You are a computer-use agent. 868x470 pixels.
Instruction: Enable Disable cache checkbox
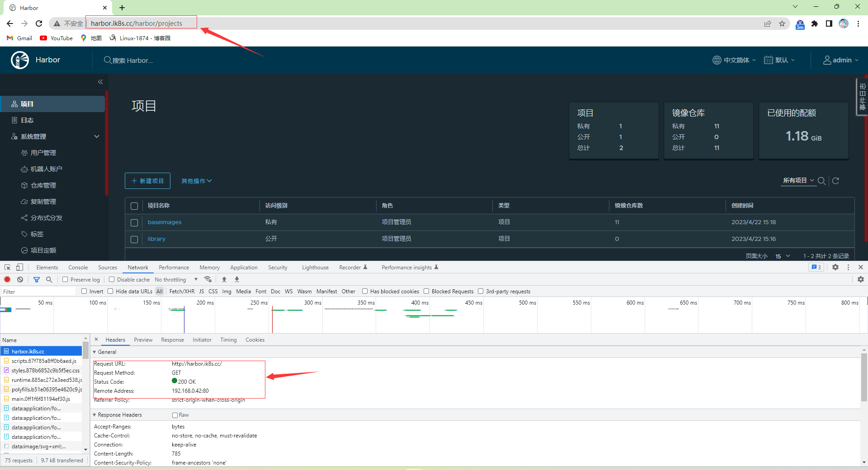pos(112,279)
